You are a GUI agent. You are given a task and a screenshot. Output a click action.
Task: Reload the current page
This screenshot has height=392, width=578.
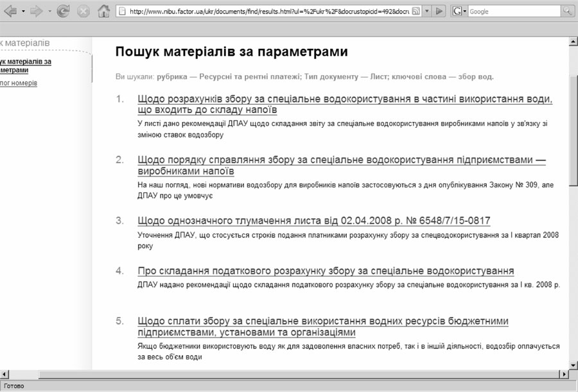coord(63,11)
